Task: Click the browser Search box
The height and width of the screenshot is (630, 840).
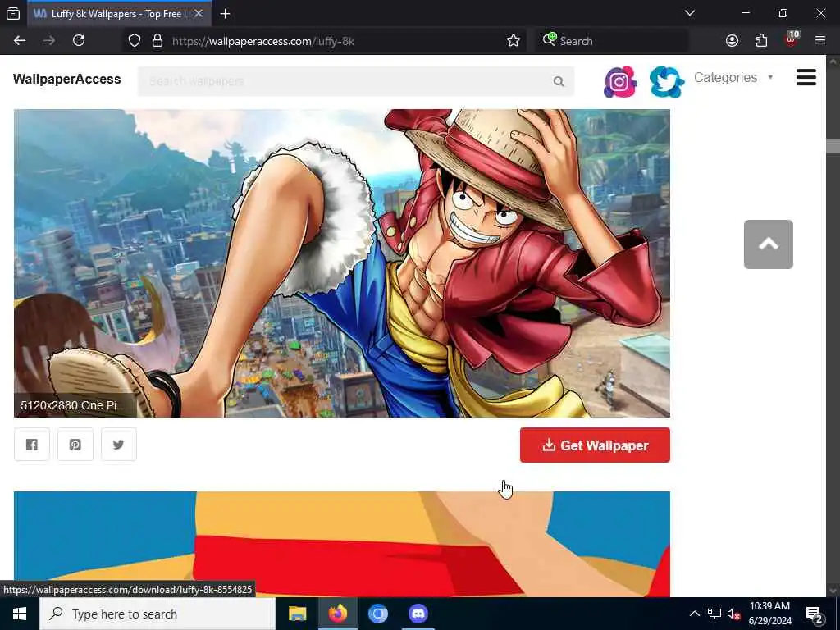Action: pos(610,41)
